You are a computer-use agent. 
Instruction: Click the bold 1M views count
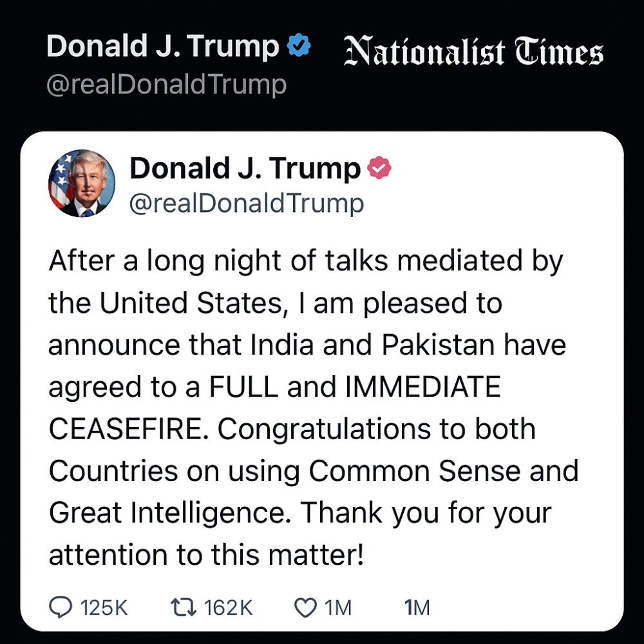pos(417,607)
